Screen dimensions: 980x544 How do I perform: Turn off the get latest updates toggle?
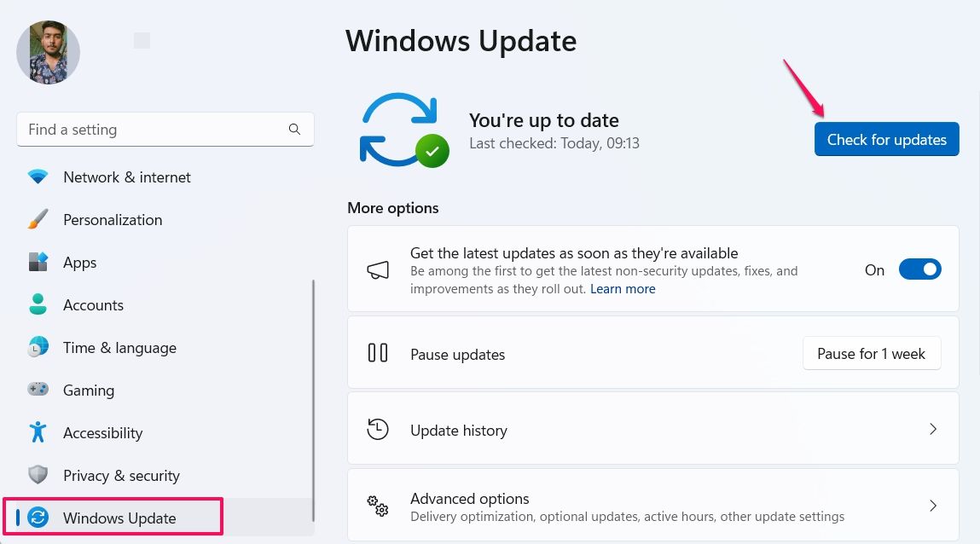919,269
